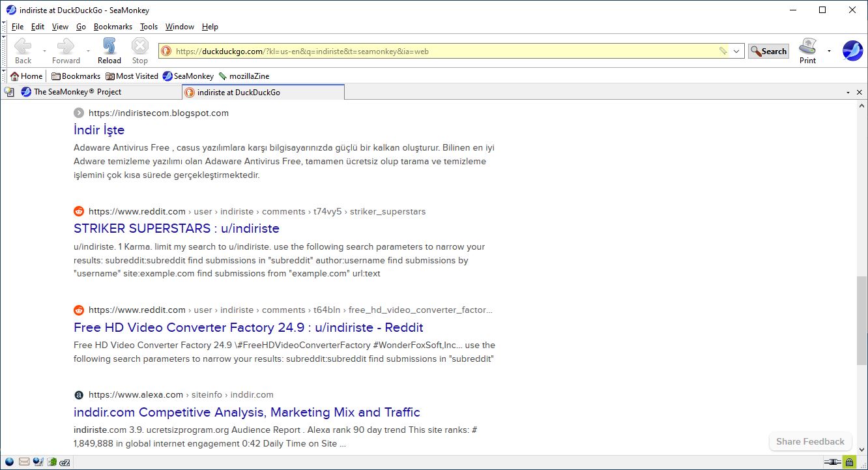Open the list all tabs dropdown
Viewport: 868px width, 470px height.
(x=848, y=93)
